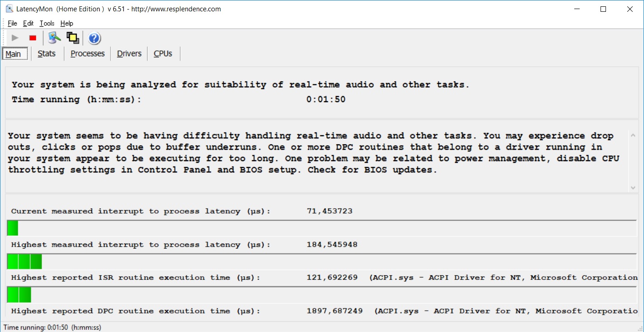This screenshot has width=644, height=332.
Task: Click the 'Time running (h:mm:ss):' label
Action: coord(77,99)
